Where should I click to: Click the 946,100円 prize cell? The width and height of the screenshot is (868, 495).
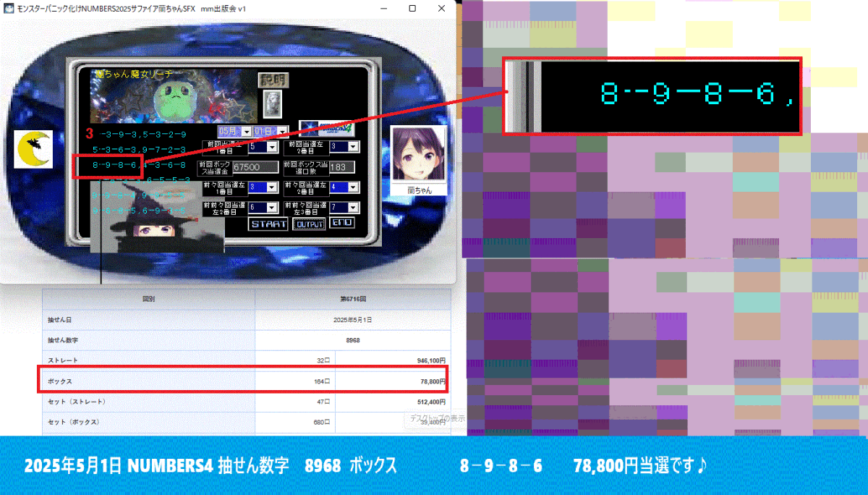(x=393, y=360)
